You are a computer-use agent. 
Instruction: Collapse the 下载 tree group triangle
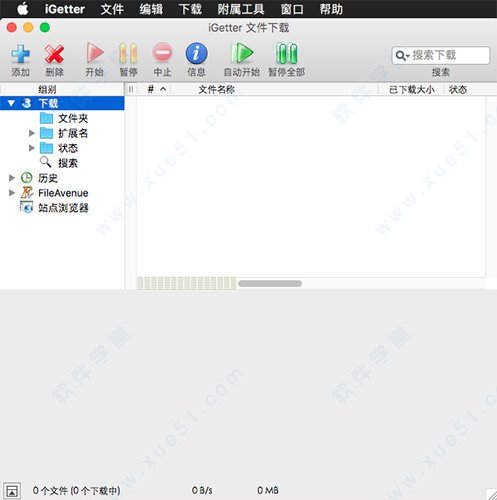(11, 103)
